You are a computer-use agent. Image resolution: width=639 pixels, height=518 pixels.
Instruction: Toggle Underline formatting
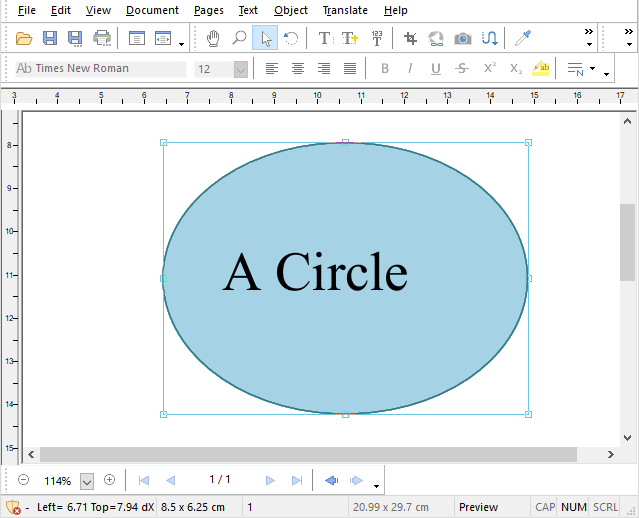436,69
